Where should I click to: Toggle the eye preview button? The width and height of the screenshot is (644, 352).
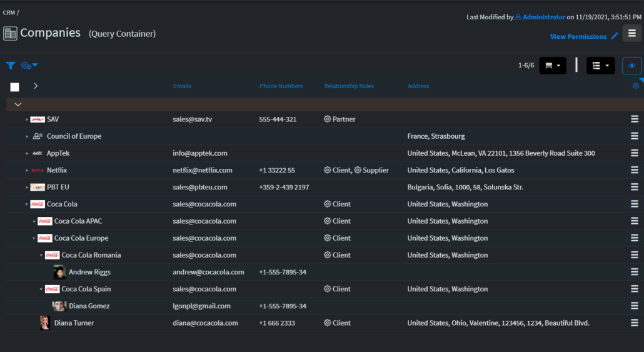coord(631,66)
